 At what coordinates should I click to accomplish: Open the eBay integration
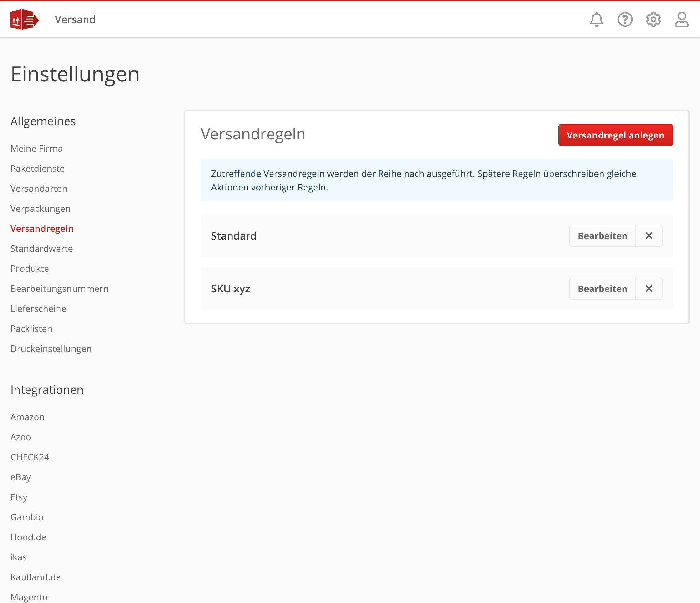click(x=21, y=477)
